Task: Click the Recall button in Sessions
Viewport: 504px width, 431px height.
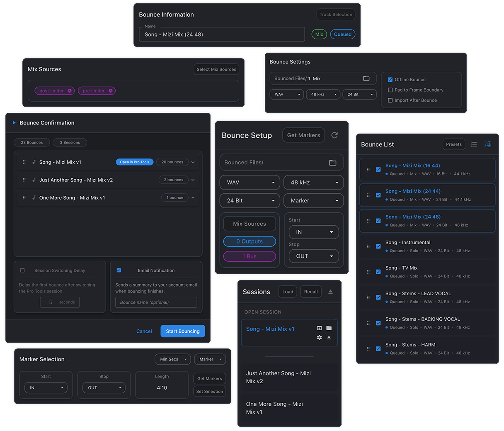Action: coord(311,292)
